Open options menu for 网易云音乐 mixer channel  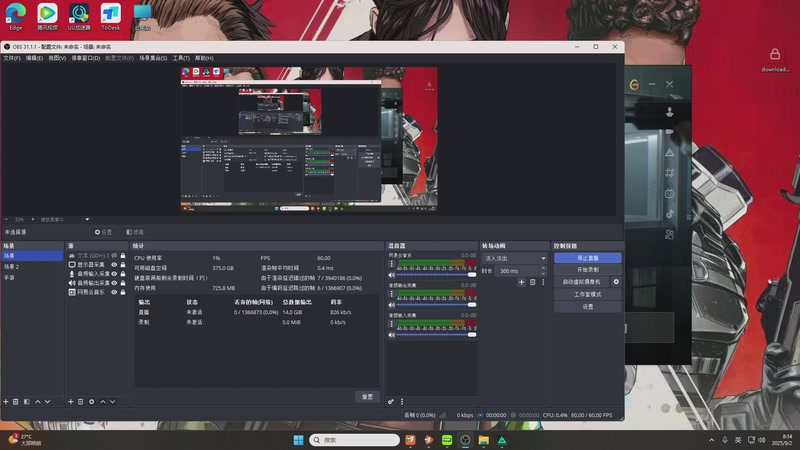(391, 264)
